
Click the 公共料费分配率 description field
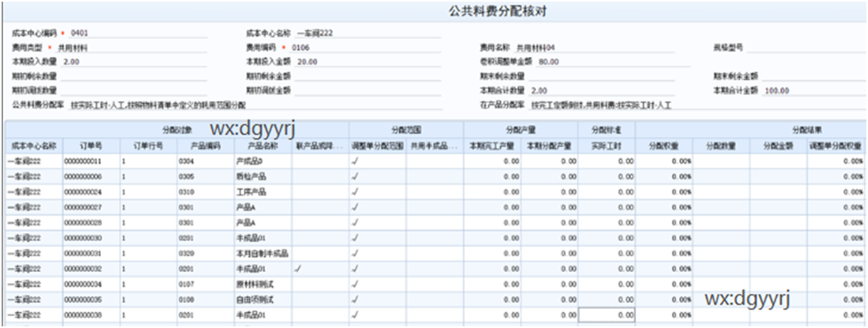[x=255, y=105]
